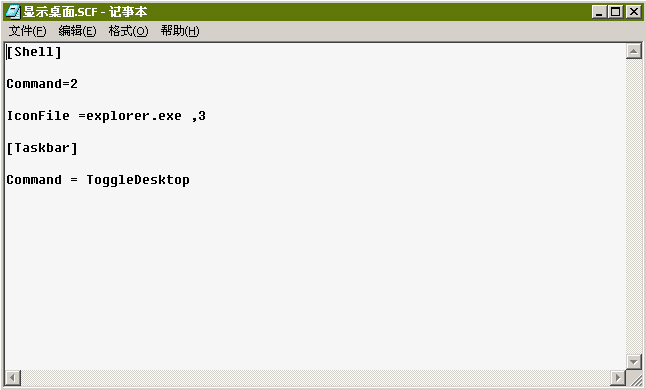Open the 编辑(E) menu
Screen dimensions: 646x390
(77, 31)
